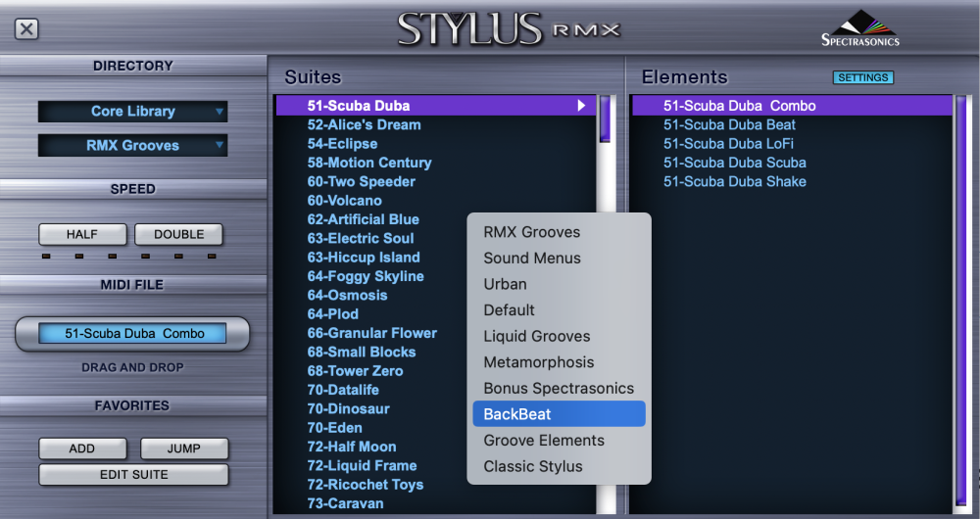Close the Stylus RMX browser with X
Viewport: 980px width, 519px height.
click(26, 28)
